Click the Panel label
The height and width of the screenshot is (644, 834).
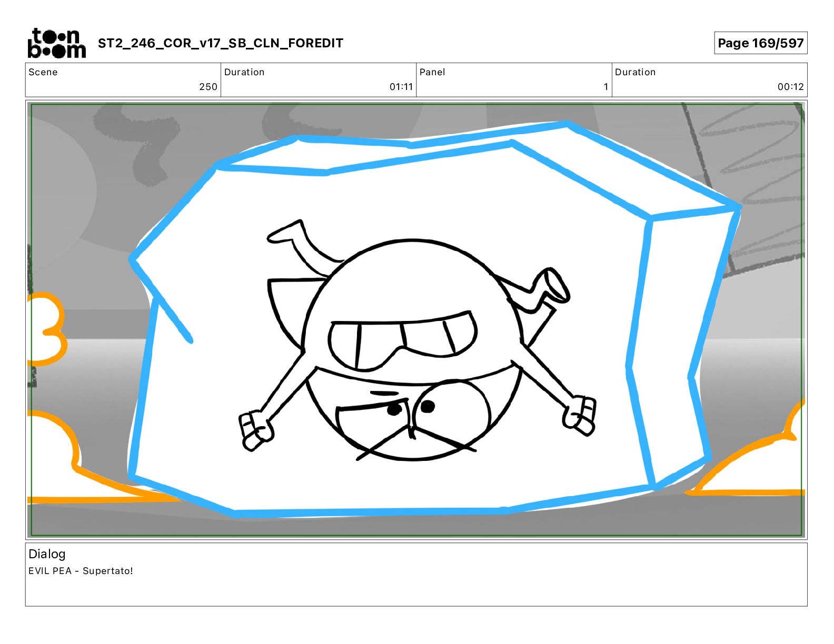click(x=432, y=72)
